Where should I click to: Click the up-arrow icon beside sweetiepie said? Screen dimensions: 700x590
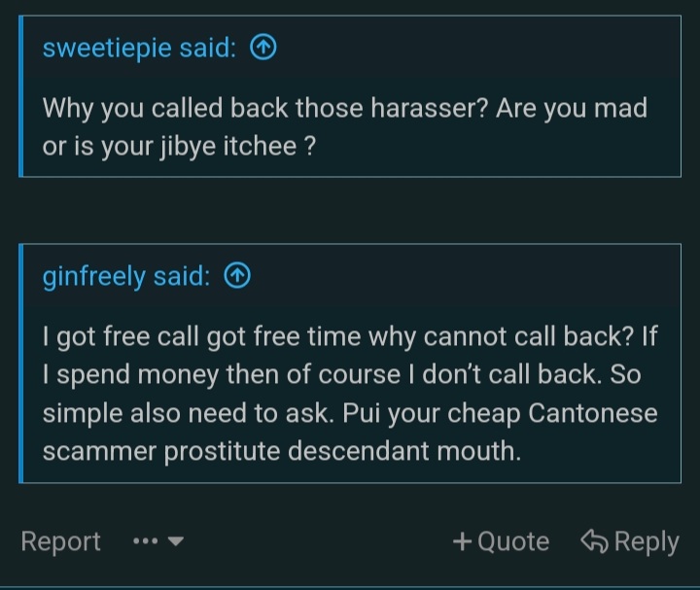tap(263, 49)
